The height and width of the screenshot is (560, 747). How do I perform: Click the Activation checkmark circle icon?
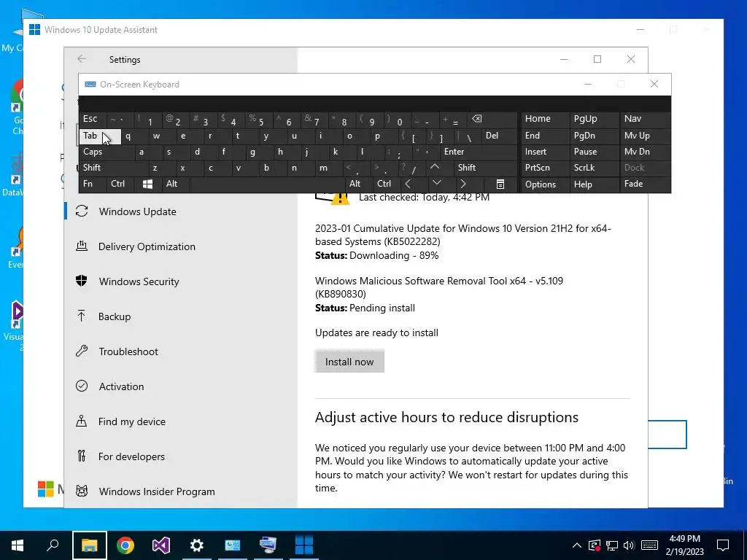click(x=82, y=386)
